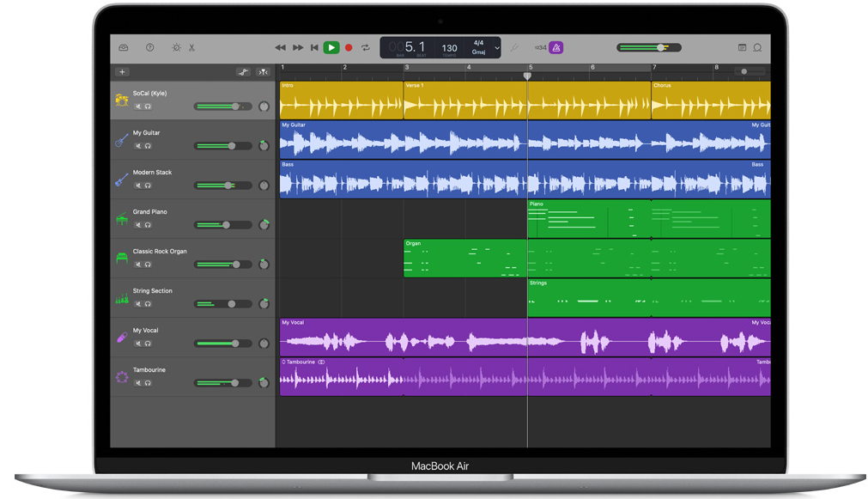
Task: Open the tuner
Action: tap(514, 47)
